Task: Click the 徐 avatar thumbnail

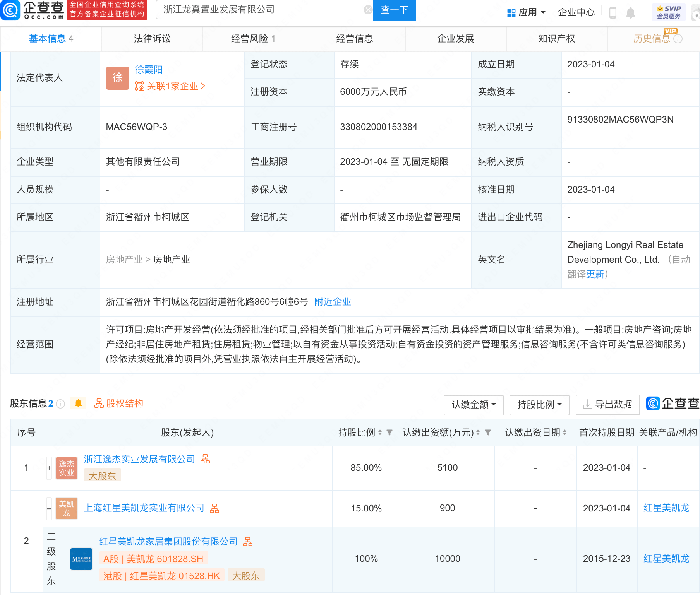Action: (x=118, y=78)
